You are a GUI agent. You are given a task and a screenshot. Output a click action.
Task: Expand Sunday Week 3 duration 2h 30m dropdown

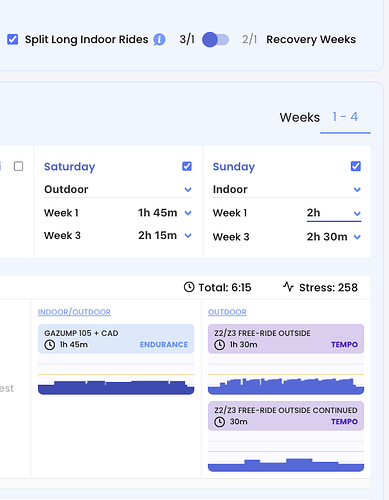tap(334, 237)
